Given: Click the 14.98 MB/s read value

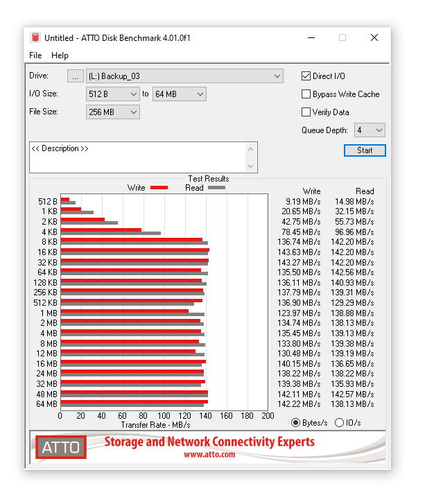Looking at the screenshot, I should [x=354, y=202].
